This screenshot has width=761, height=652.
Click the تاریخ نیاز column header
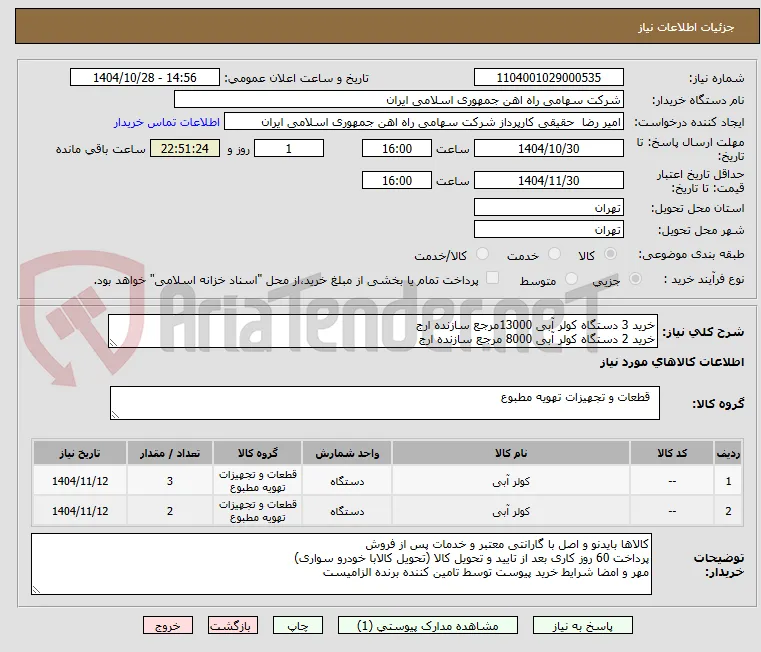tap(80, 453)
